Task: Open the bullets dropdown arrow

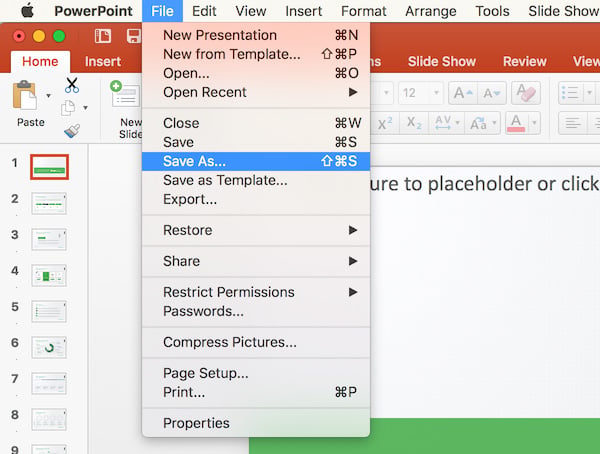Action: (x=589, y=93)
